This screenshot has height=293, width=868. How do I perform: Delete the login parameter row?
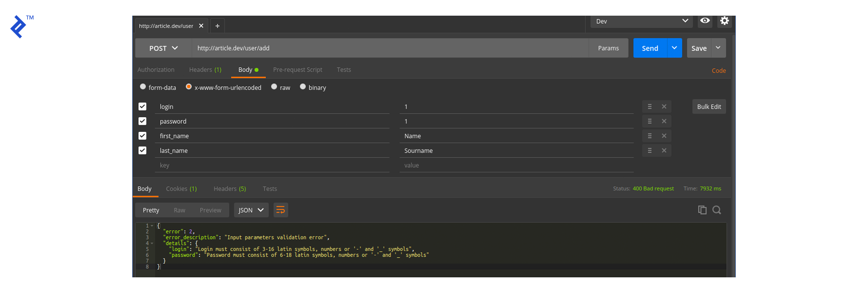coord(664,107)
